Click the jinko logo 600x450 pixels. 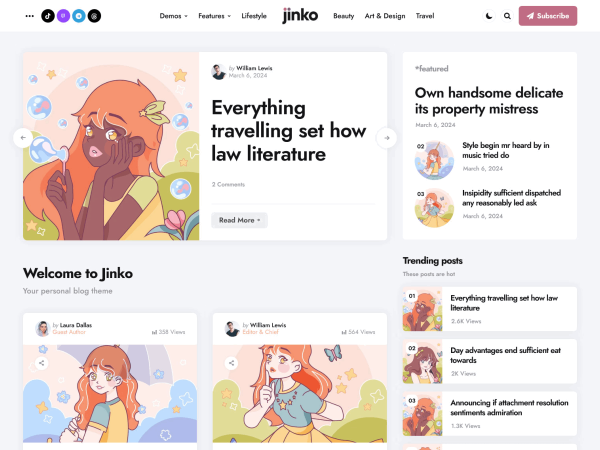tap(300, 16)
